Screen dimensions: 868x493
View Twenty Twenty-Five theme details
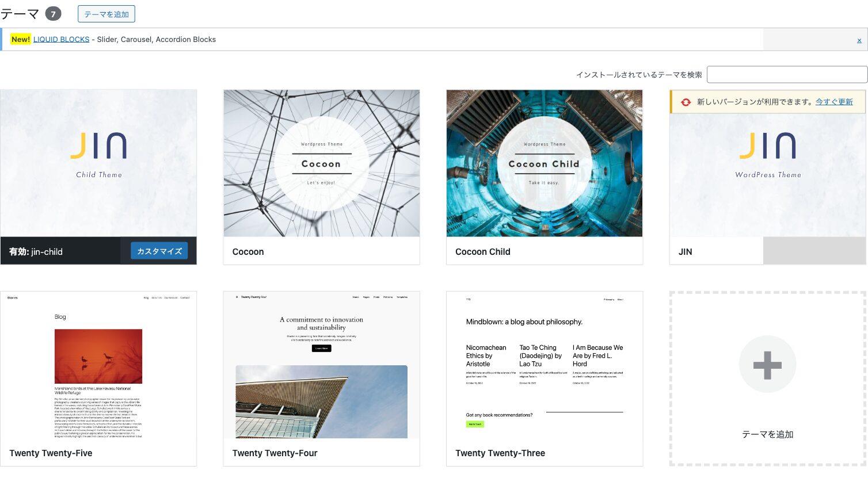(x=98, y=365)
